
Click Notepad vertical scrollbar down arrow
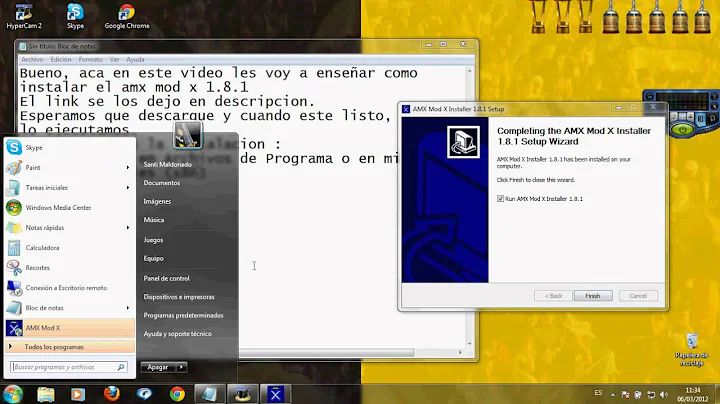pos(469,343)
